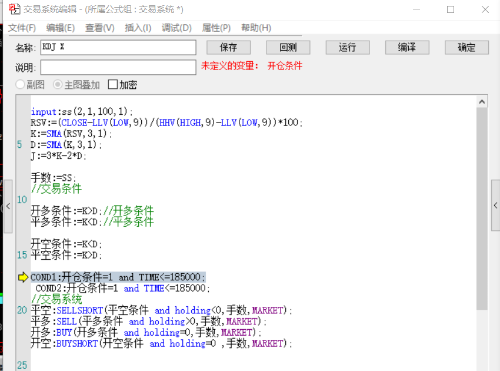Click the line J:=3*K-2*D;

coord(58,156)
